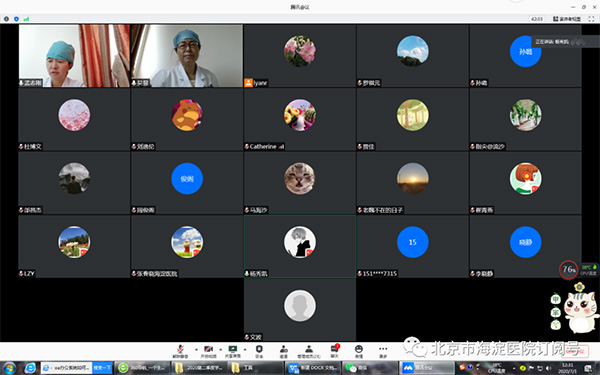600x375 pixels.
Task: Unmute the microphone in the meeting toolbar
Action: pyautogui.click(x=180, y=351)
